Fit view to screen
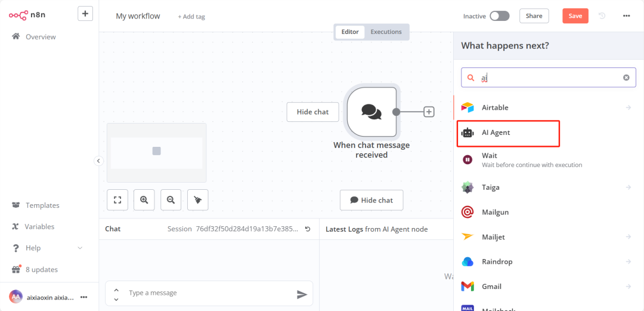This screenshot has width=644, height=311. coord(117,200)
